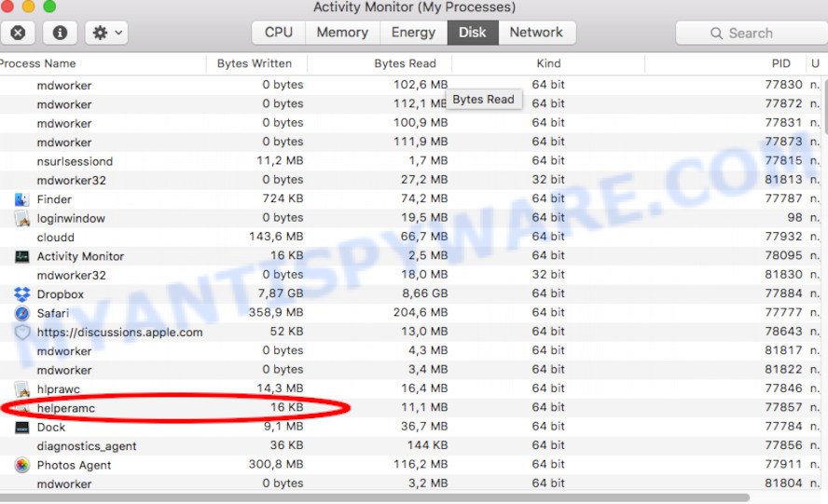
Task: Sort by the Process Name column header
Action: pyautogui.click(x=103, y=64)
